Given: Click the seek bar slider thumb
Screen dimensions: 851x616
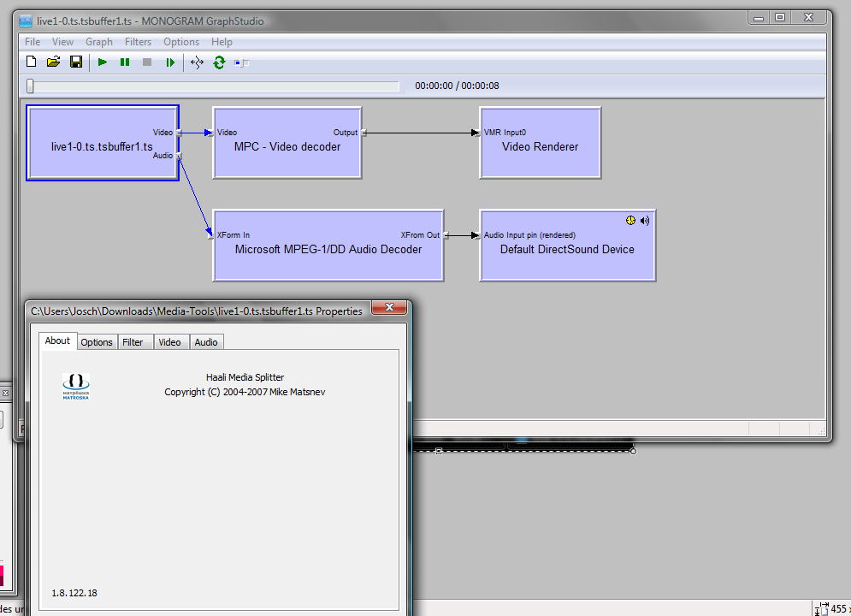Looking at the screenshot, I should (30, 86).
